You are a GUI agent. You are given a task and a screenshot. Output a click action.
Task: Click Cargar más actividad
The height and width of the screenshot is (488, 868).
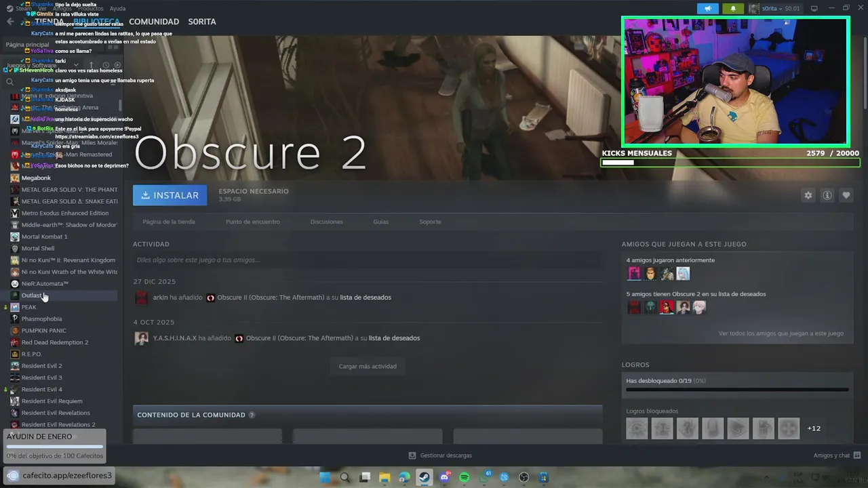point(368,366)
